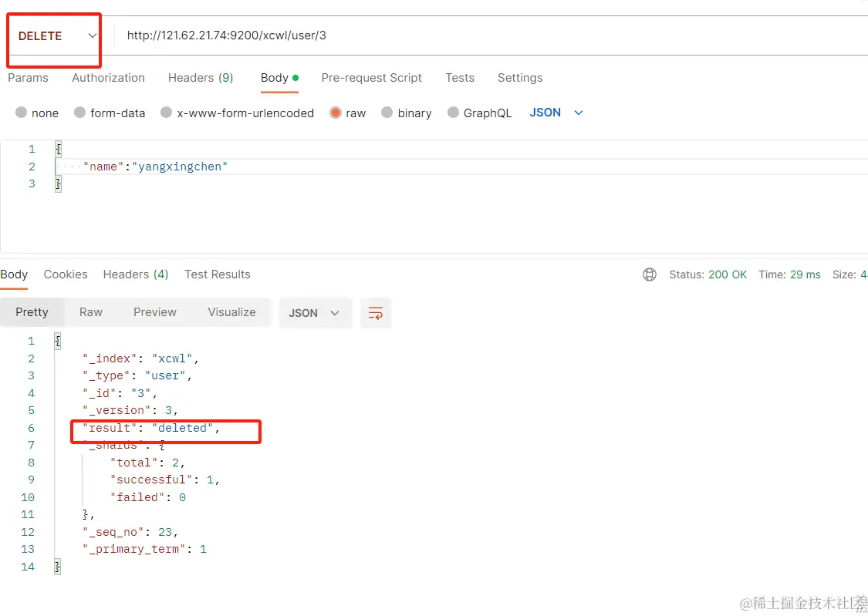The image size is (868, 616).
Task: Click the "successful": 1 response line
Action: tap(165, 480)
